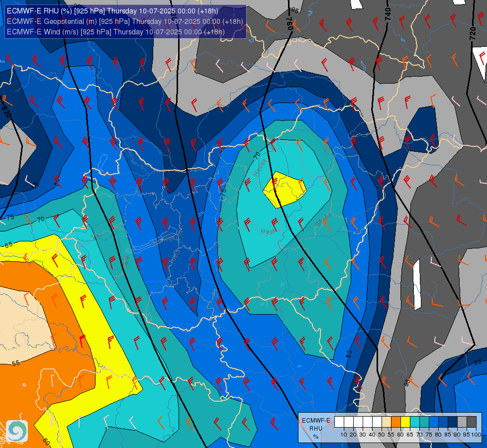Click the 55 humidity contour label on map
This screenshot has width=487, height=448.
16,363
